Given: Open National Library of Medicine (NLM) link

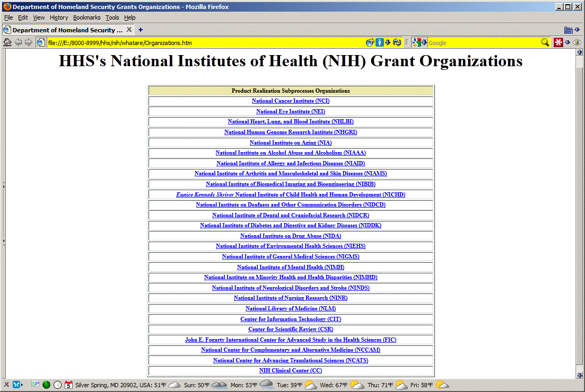Looking at the screenshot, I should (291, 308).
